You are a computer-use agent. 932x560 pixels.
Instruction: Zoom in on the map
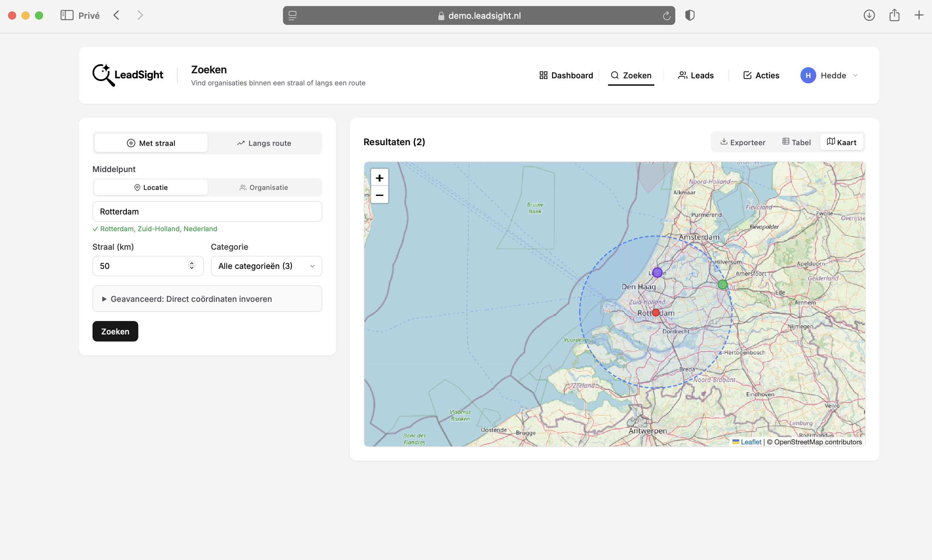(379, 177)
